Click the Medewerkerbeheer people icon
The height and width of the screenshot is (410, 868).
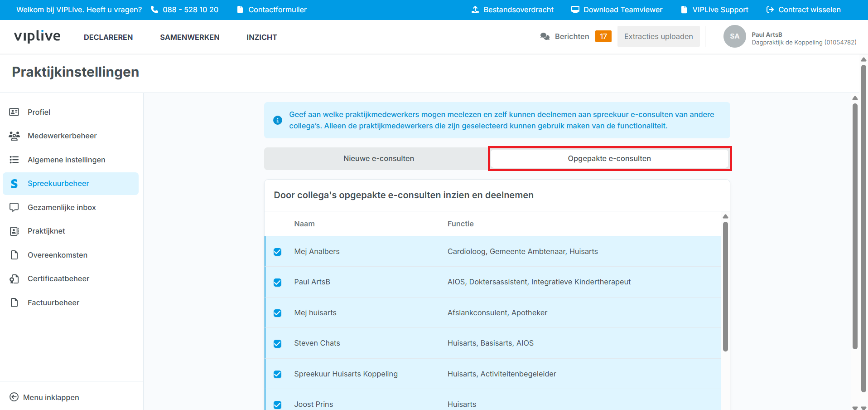click(14, 136)
